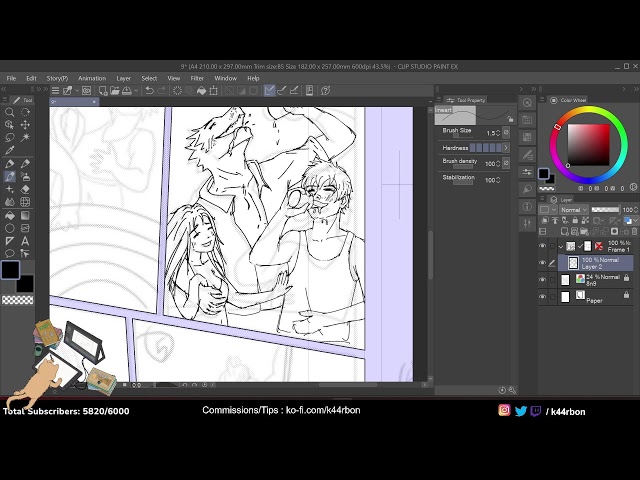Tick the checkbox beside 8n9 layer
This screenshot has height=480, width=640.
[x=553, y=280]
